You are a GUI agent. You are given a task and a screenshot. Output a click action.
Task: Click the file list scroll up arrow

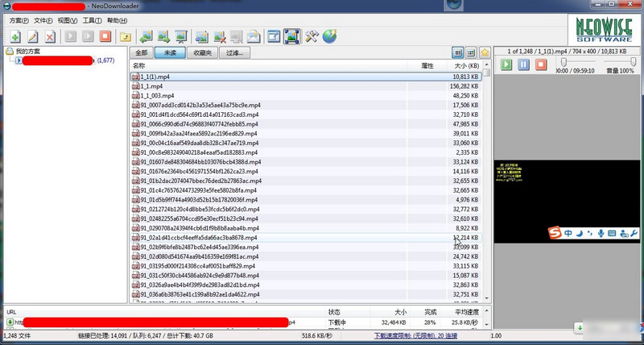point(487,64)
